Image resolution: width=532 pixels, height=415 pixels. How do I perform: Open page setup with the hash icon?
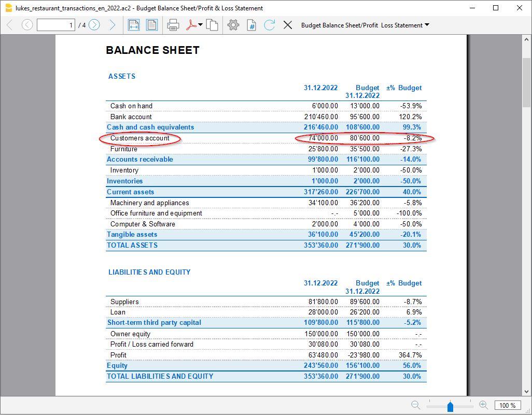click(x=251, y=25)
